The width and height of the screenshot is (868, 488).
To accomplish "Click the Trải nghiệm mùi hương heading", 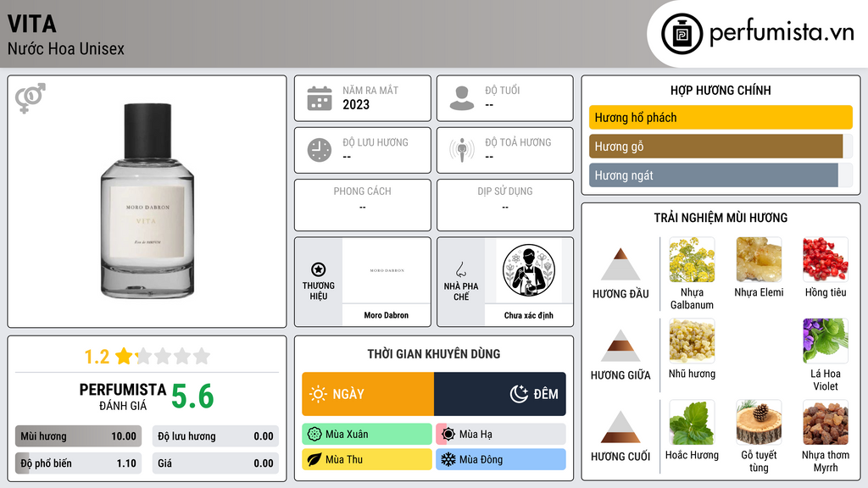I will [721, 218].
